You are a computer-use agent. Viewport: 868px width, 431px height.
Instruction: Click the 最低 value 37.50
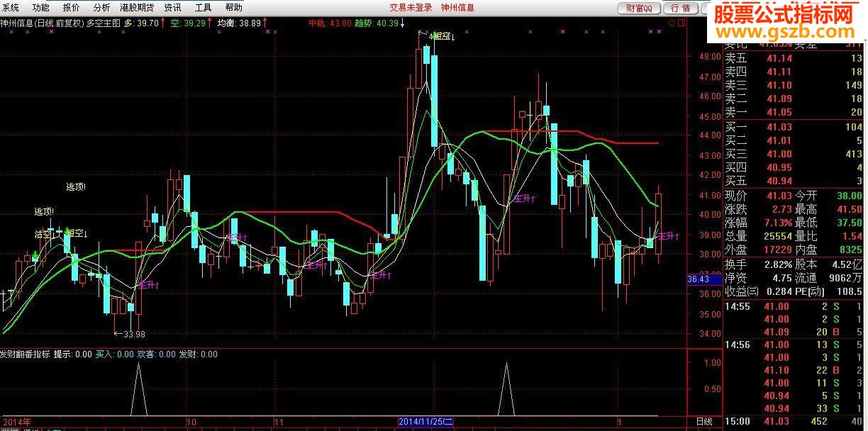coord(849,223)
